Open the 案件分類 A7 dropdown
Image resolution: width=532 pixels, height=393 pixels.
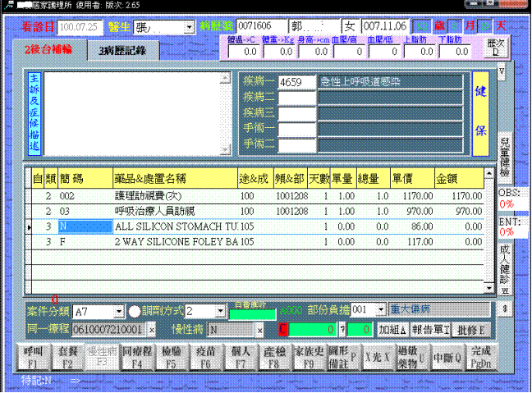click(x=119, y=312)
